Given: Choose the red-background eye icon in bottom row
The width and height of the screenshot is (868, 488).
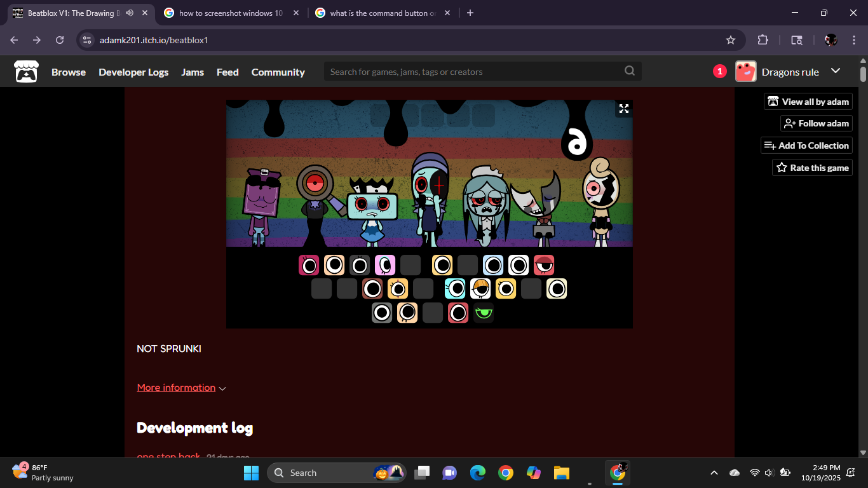Looking at the screenshot, I should click(x=458, y=313).
